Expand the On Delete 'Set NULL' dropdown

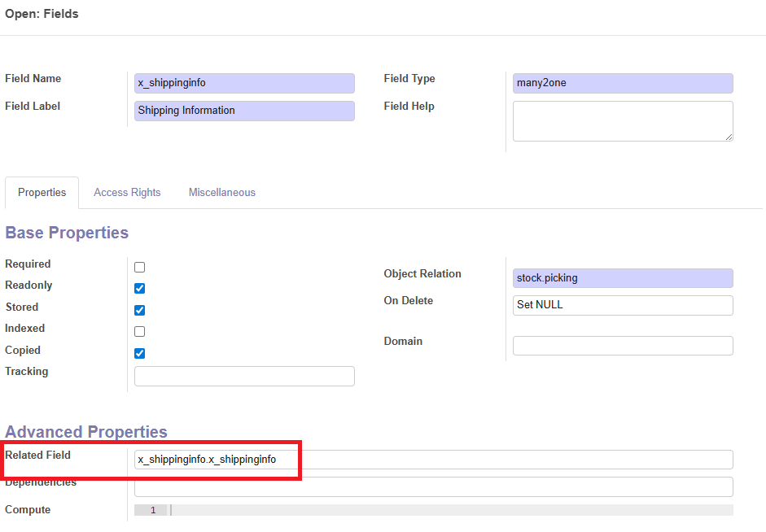point(623,305)
